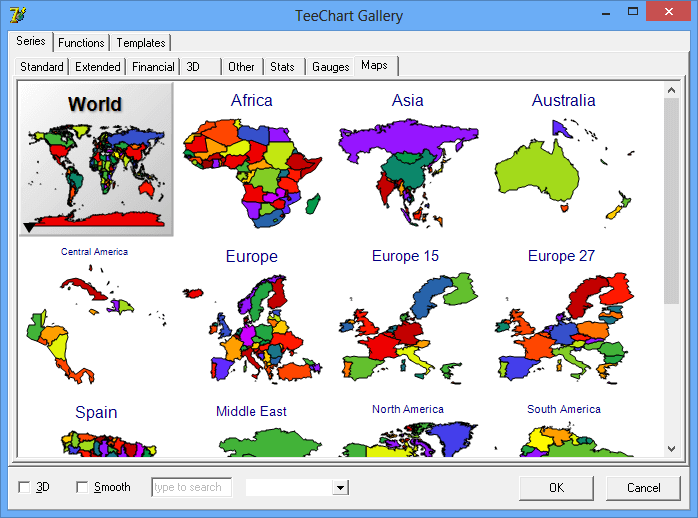Focus the 'type to search' field
This screenshot has width=698, height=518.
(x=191, y=487)
